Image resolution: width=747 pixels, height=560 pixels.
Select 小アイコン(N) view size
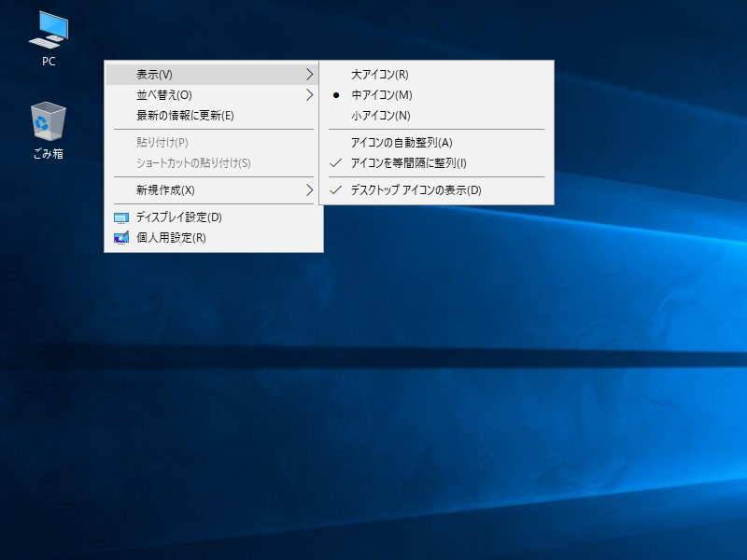pyautogui.click(x=436, y=115)
